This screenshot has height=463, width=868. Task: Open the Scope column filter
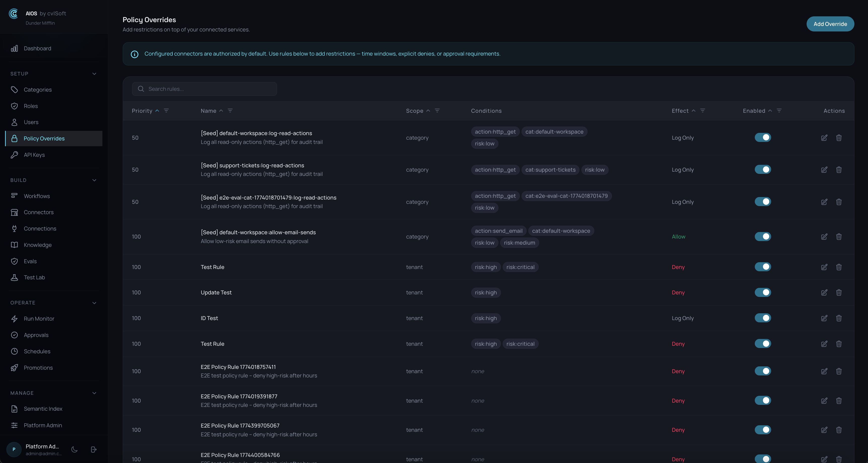point(437,110)
